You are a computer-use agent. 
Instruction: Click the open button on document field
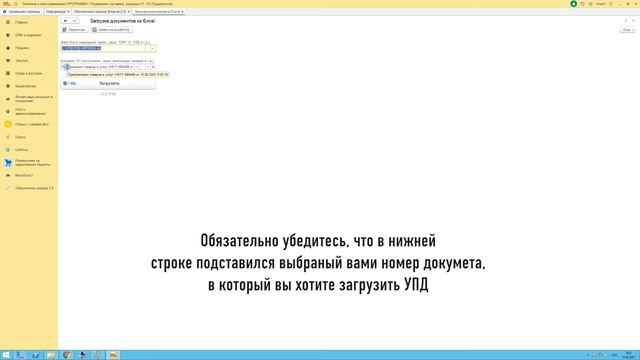point(153,67)
